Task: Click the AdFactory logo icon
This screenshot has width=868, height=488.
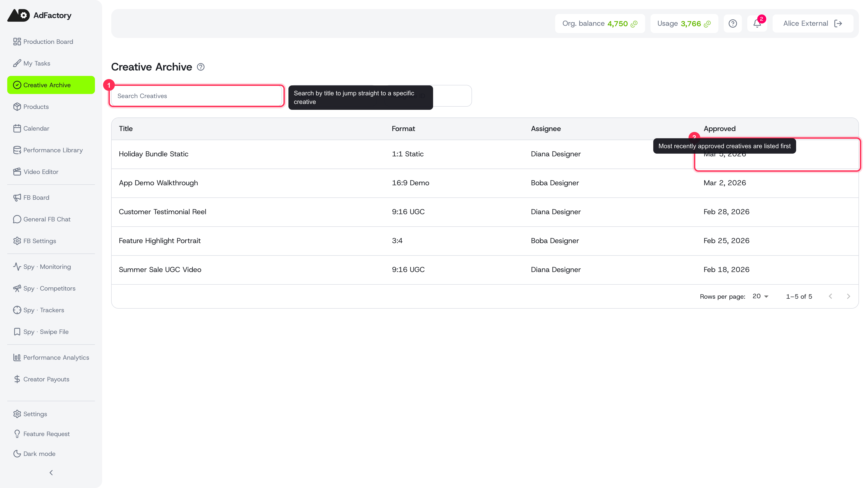Action: point(19,15)
